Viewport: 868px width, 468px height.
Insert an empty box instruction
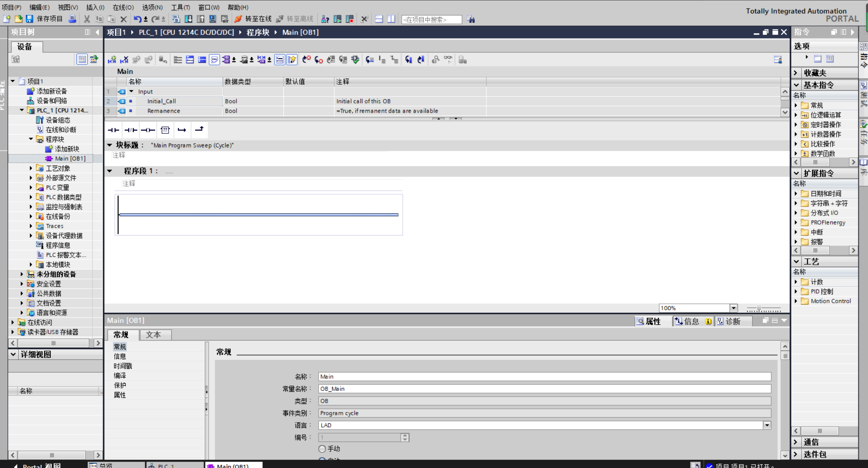click(x=165, y=130)
